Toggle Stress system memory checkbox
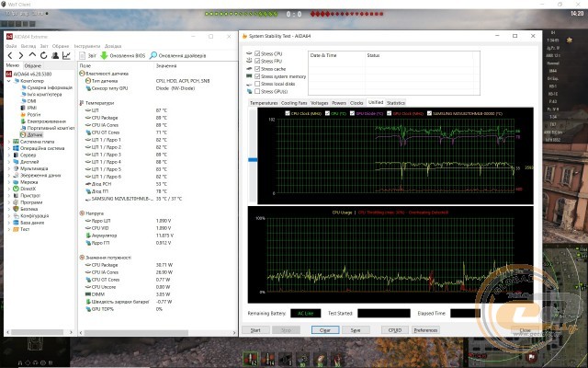The height and width of the screenshot is (368, 588). point(257,76)
